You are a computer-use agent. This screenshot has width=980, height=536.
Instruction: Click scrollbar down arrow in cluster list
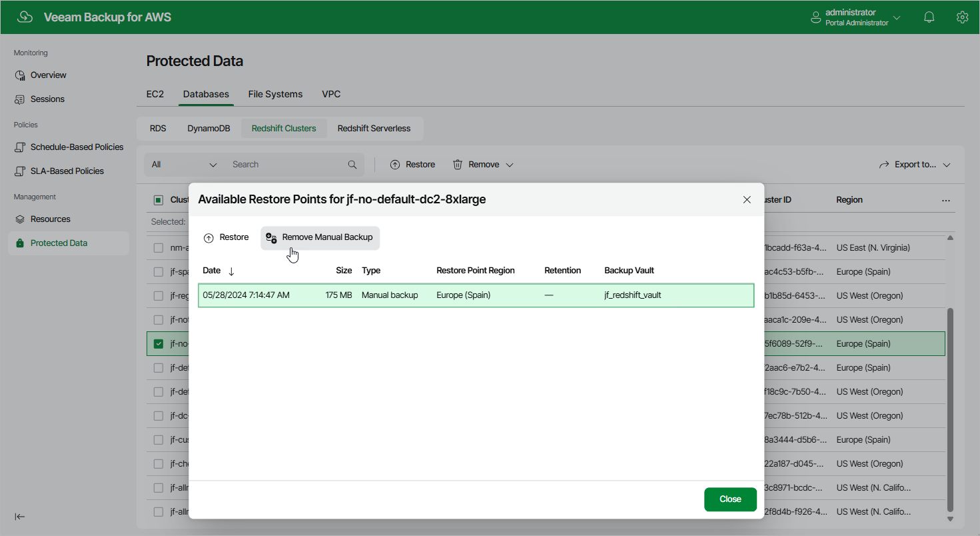tap(950, 519)
